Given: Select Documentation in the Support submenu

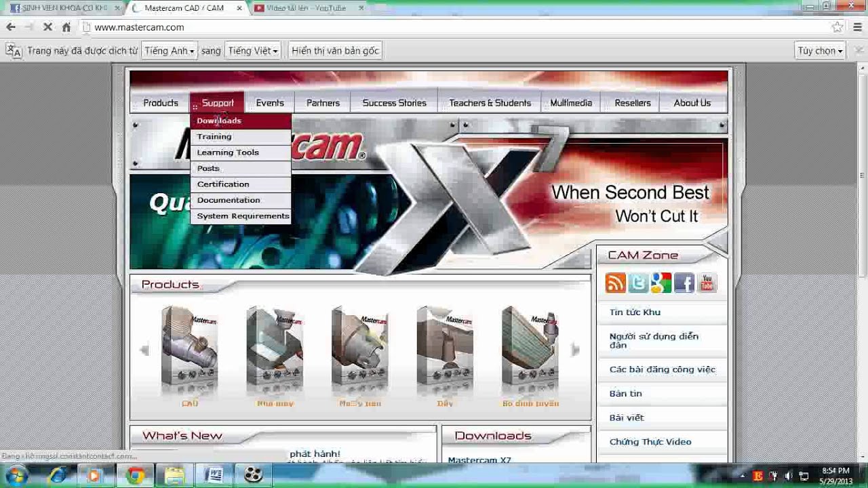Looking at the screenshot, I should [241, 200].
